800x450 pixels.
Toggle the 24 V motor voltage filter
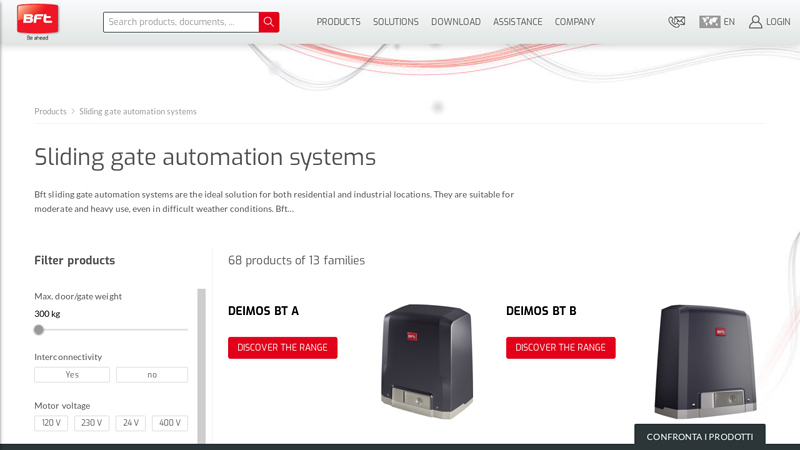(131, 423)
